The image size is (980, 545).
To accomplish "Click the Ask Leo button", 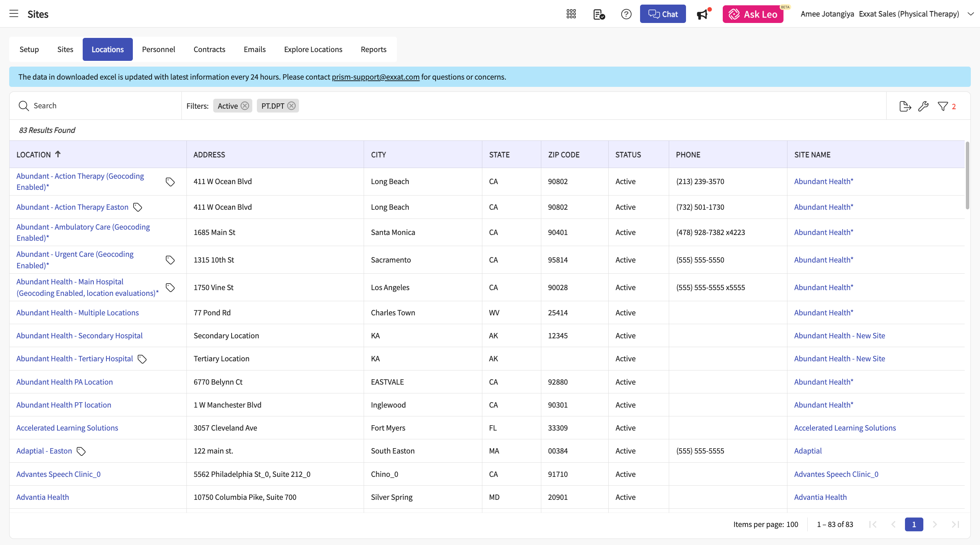I will click(753, 14).
